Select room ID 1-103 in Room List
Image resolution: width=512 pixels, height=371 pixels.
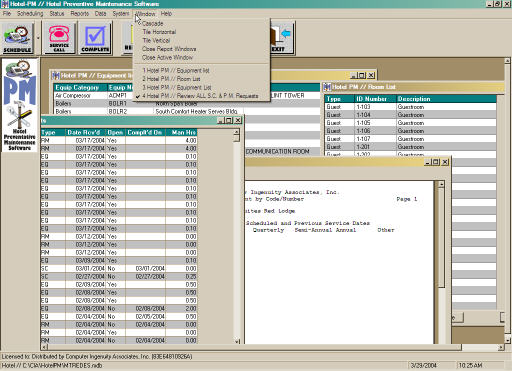coord(375,107)
